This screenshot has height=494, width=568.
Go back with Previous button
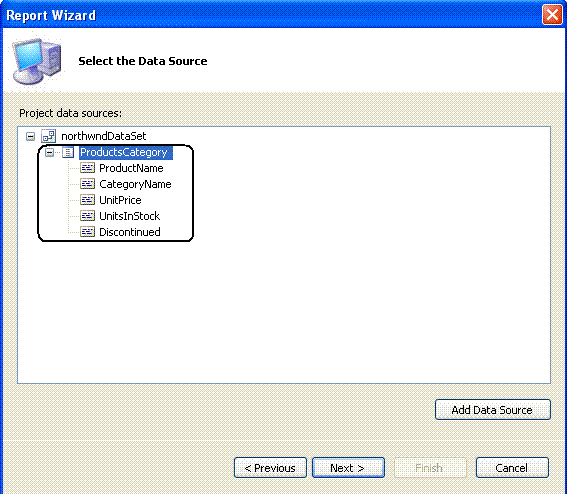(270, 468)
